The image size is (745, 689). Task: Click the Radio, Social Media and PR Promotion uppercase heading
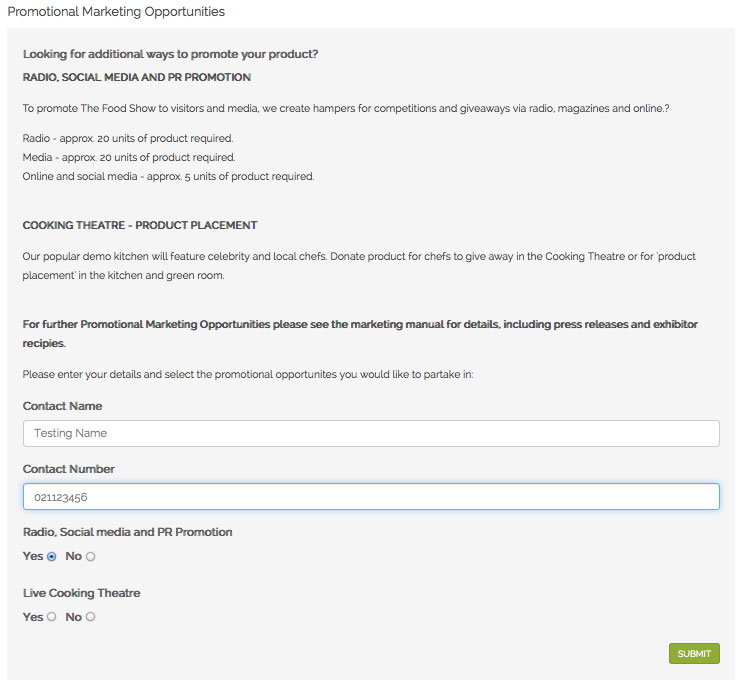(x=137, y=77)
